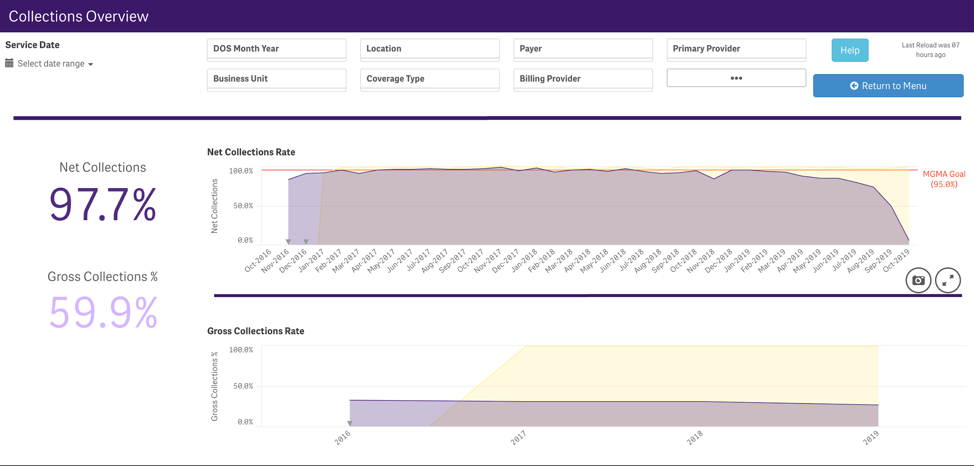Click the Oct-2016 axis label

click(257, 261)
